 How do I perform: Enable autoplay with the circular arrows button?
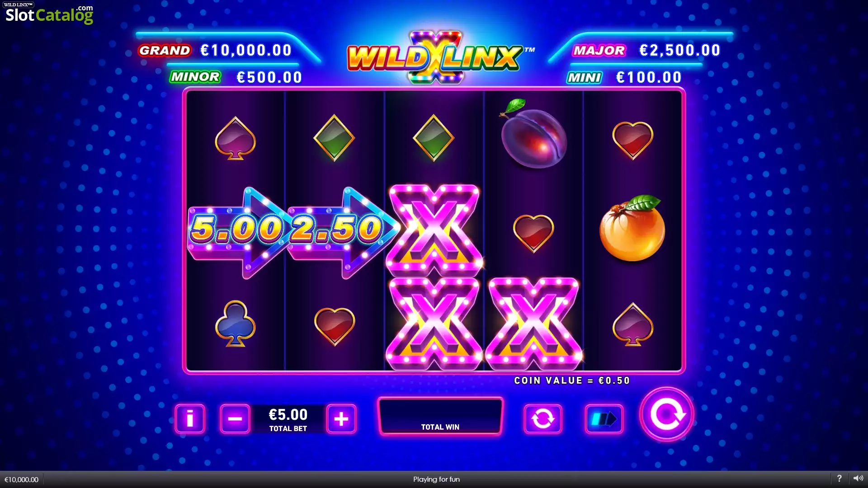(543, 419)
